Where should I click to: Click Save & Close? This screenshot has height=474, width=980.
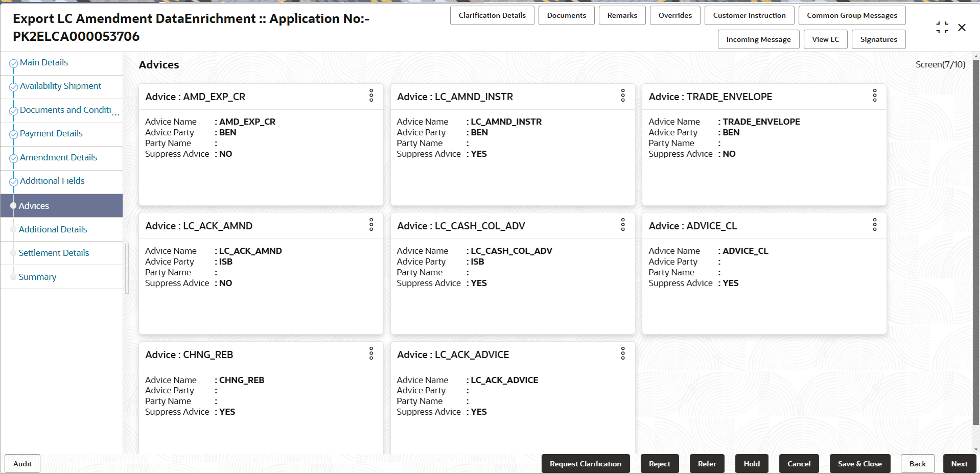tap(860, 464)
